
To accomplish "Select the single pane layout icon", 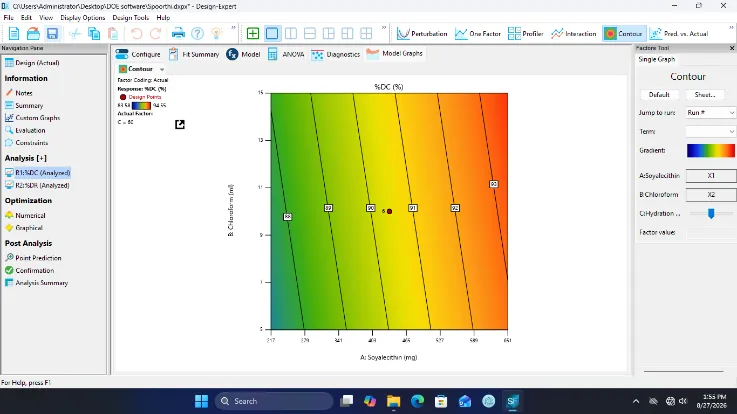I will [x=272, y=33].
